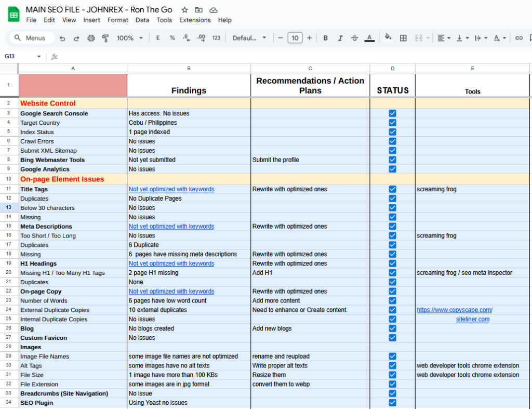The height and width of the screenshot is (409, 532).
Task: Select the 'Website Control' cell
Action: [x=73, y=103]
